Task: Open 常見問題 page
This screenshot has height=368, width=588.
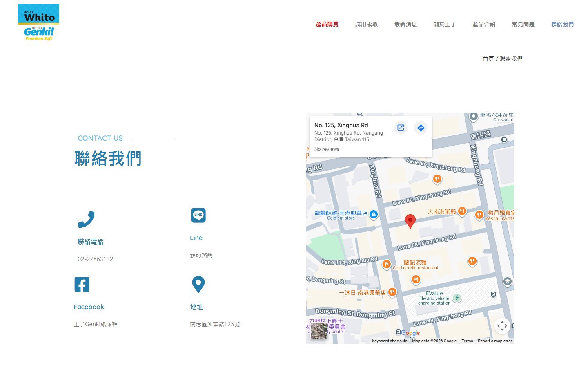Action: click(523, 25)
